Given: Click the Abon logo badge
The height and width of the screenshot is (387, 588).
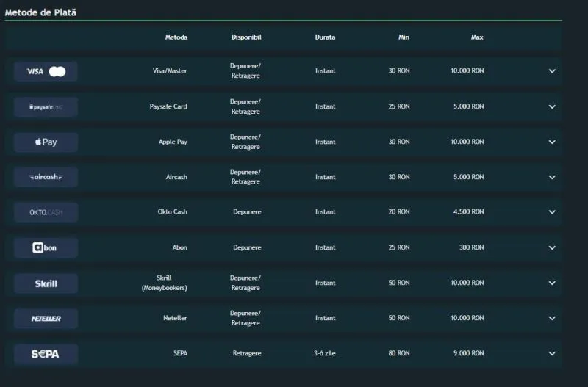Looking at the screenshot, I should click(46, 247).
